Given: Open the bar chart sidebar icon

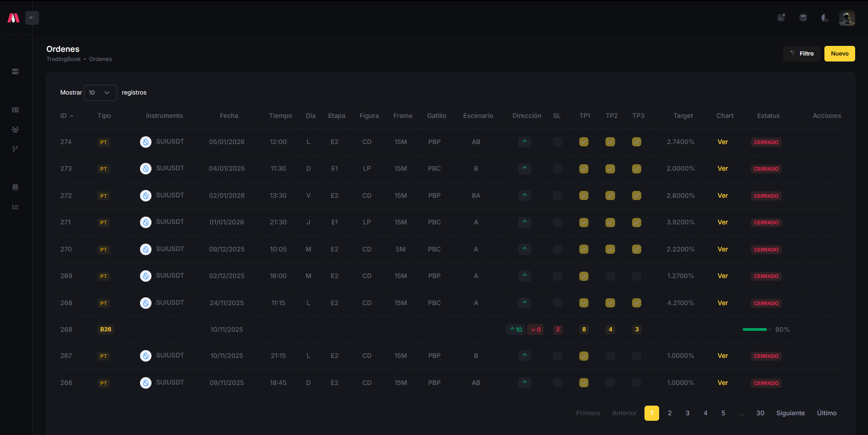Looking at the screenshot, I should click(15, 206).
